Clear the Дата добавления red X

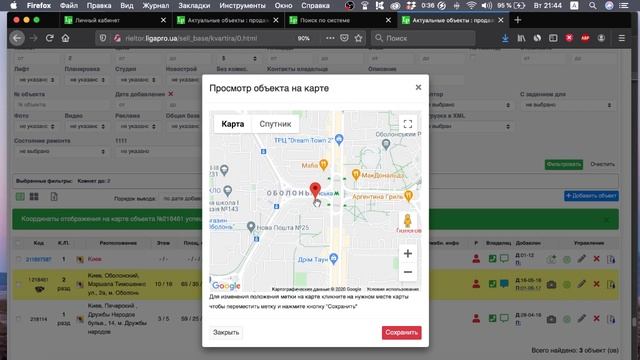pyautogui.click(x=171, y=94)
